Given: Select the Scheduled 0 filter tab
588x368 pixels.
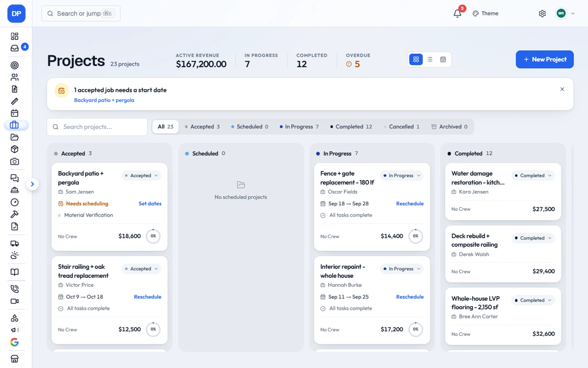Looking at the screenshot, I should point(250,127).
